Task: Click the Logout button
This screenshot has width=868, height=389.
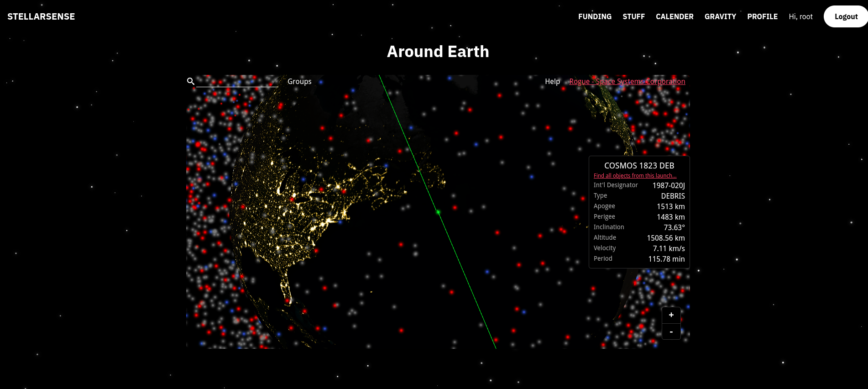Action: 846,16
